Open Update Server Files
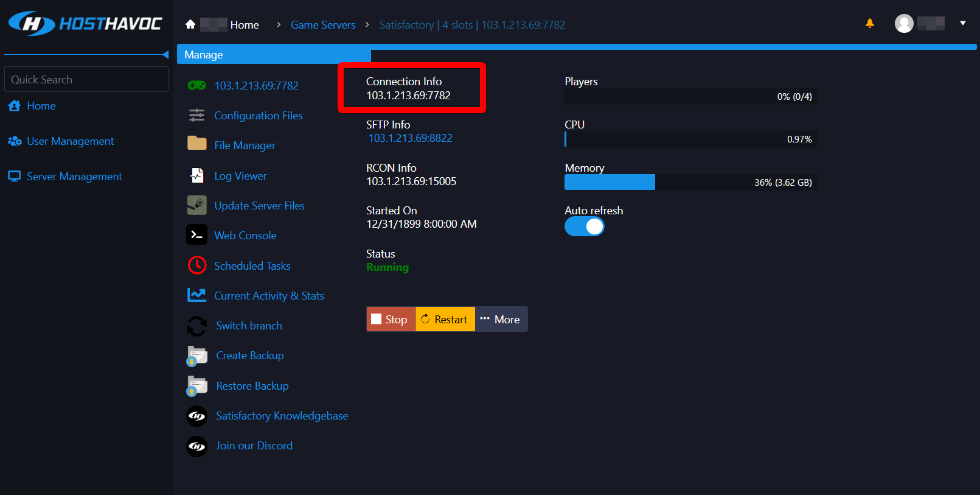The image size is (980, 495). tap(259, 206)
